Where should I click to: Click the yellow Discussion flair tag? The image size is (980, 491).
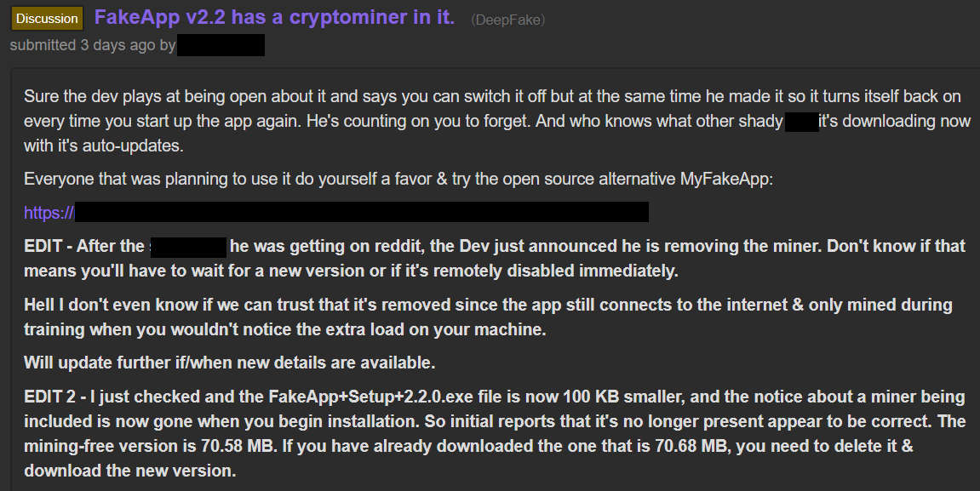coord(47,18)
